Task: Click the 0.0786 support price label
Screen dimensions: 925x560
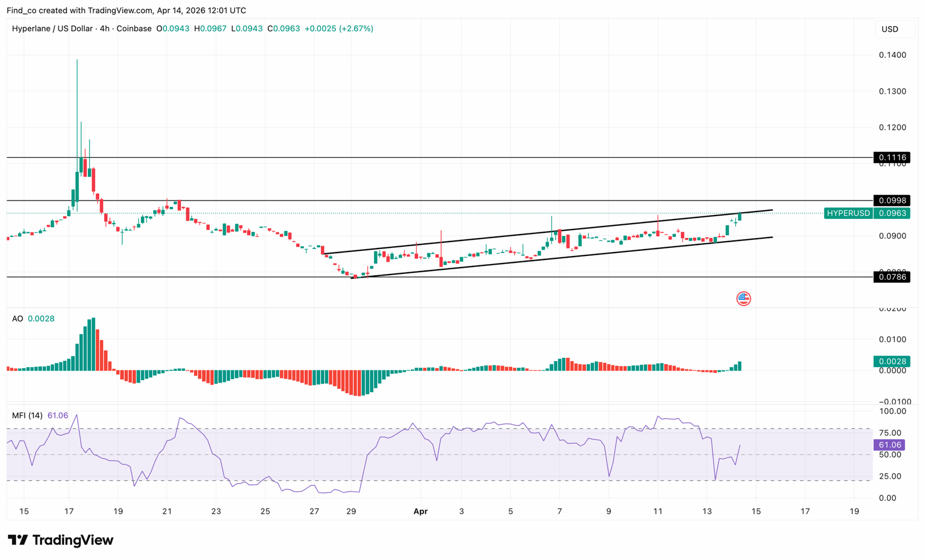Action: click(x=891, y=277)
